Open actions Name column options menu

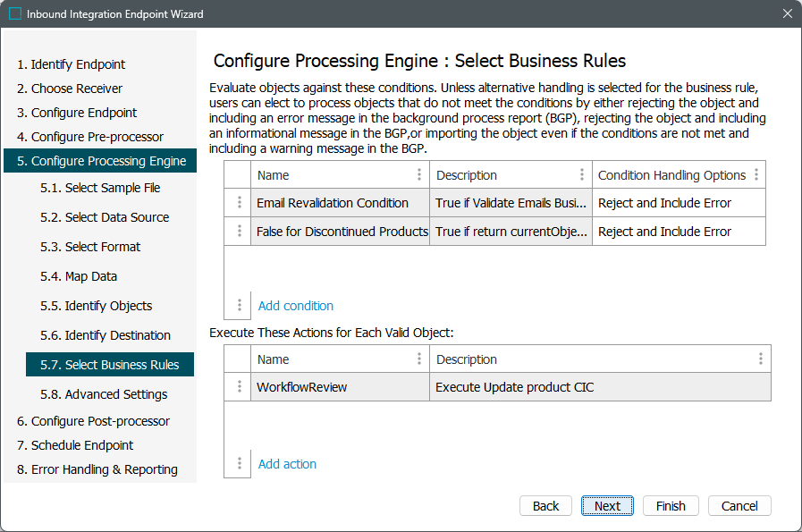(419, 359)
